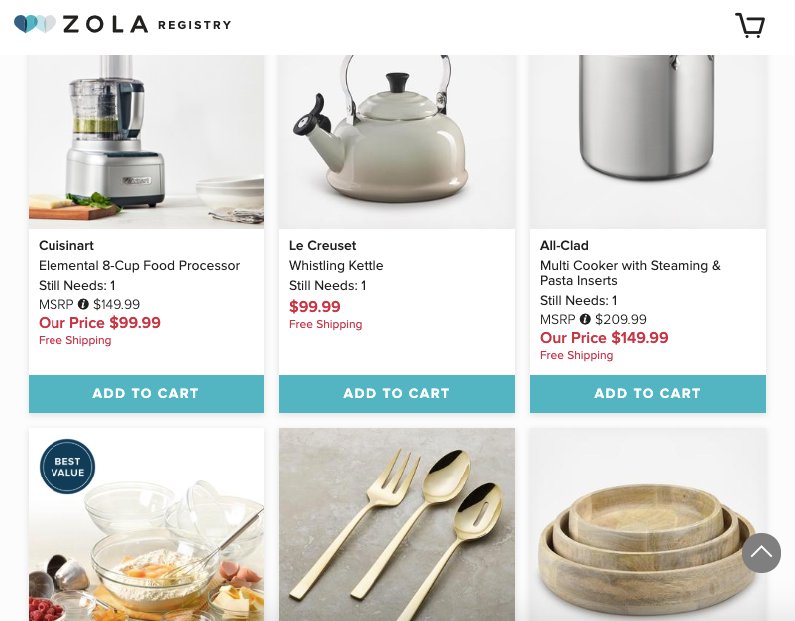The height and width of the screenshot is (621, 795).
Task: Add Cuisinart Food Processor to cart
Action: pyautogui.click(x=146, y=393)
